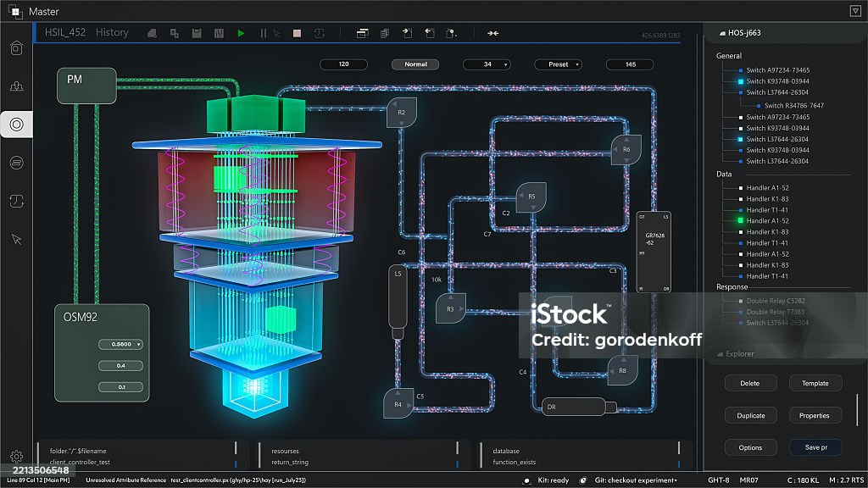Viewport: 868px width, 488px height.
Task: Click the 0.4 field in OSM92
Action: [x=120, y=366]
